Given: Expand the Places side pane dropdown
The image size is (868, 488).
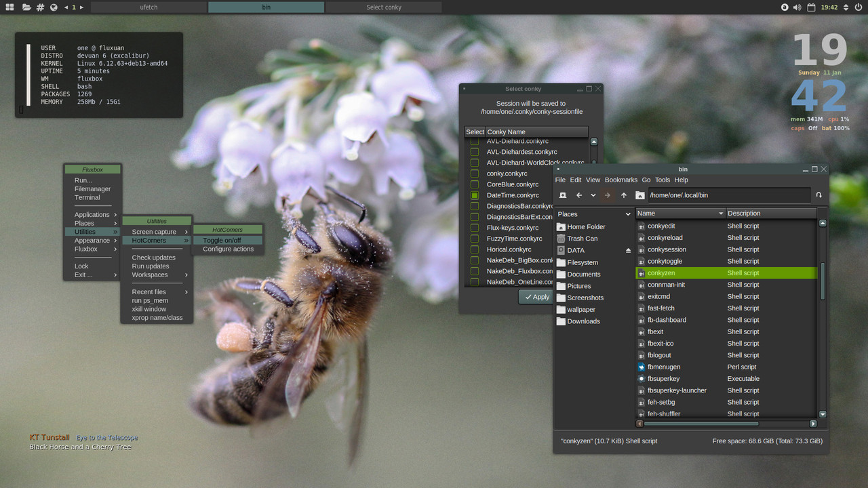Looking at the screenshot, I should 627,214.
